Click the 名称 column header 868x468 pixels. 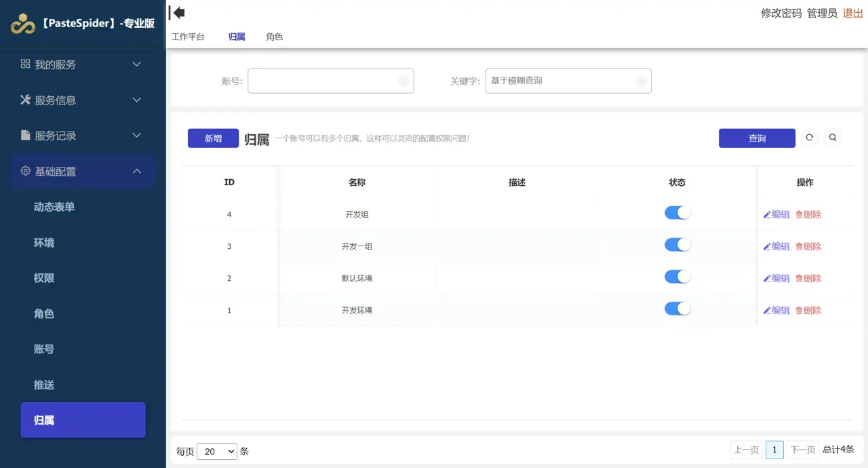point(357,182)
